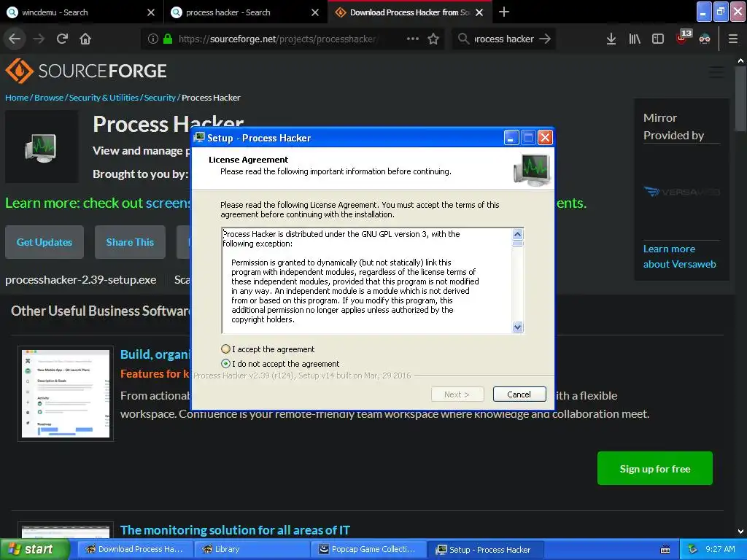Screen dimensions: 747x560
Task: Reload the page with the refresh icon
Action: point(63,39)
